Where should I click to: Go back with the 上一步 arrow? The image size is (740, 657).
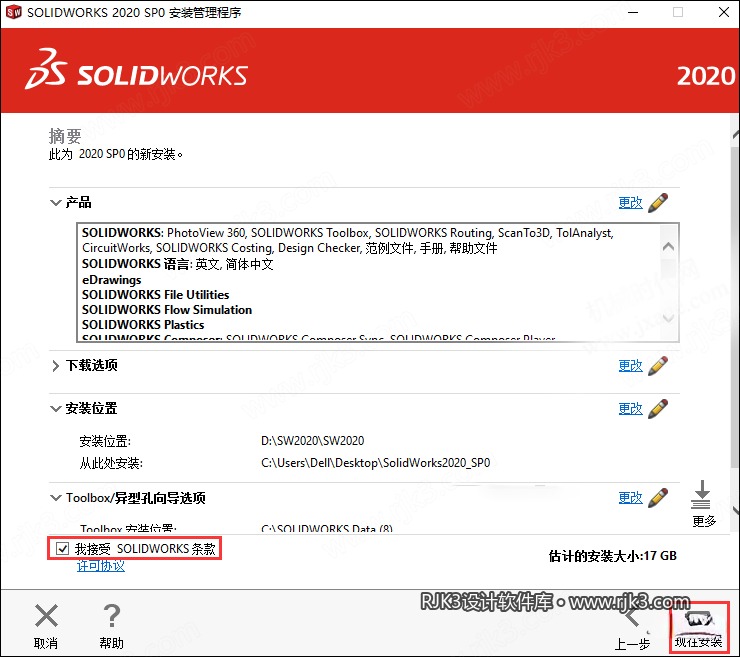click(632, 617)
